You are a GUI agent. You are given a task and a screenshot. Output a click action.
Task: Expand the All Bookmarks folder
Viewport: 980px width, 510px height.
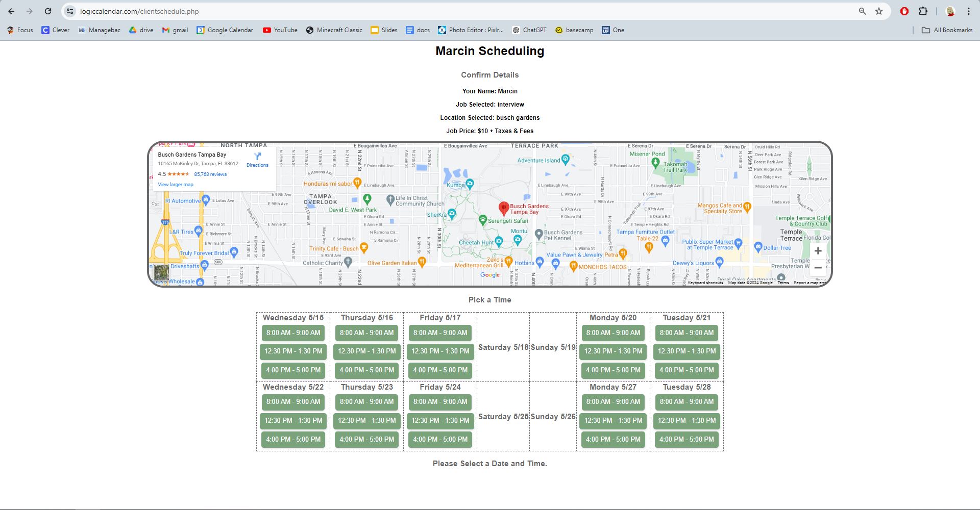pyautogui.click(x=947, y=30)
